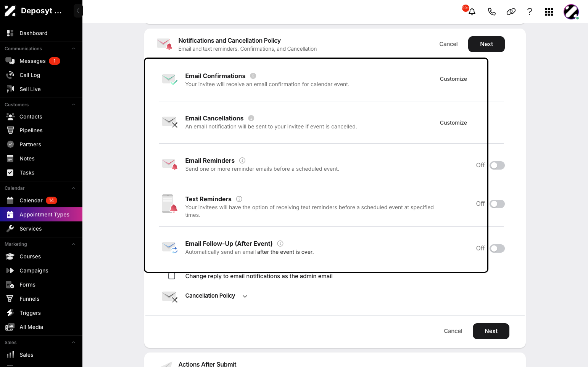Screen dimensions: 588x367
Task: Customize Email Cancellations
Action: pos(453,123)
